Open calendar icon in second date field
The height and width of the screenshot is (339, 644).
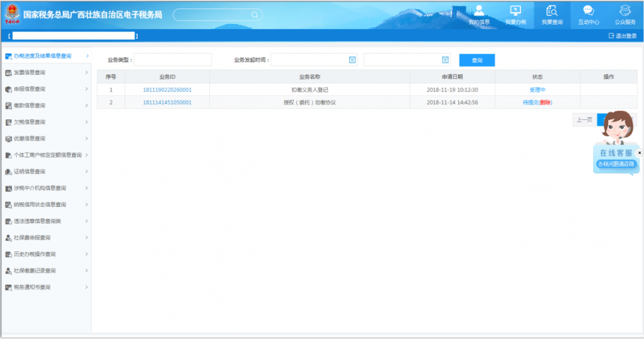coord(445,60)
